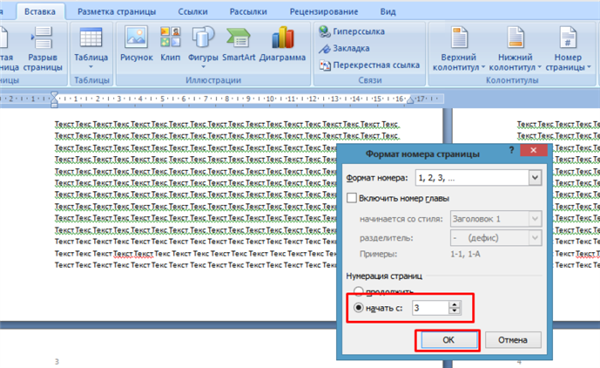
Task: Cancel the dialog with Отмена
Action: 513,340
